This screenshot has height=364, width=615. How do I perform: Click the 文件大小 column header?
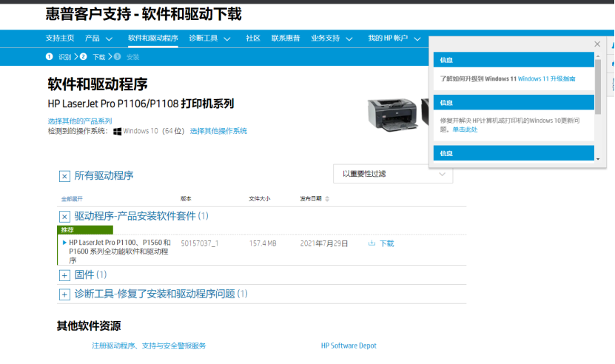point(259,199)
